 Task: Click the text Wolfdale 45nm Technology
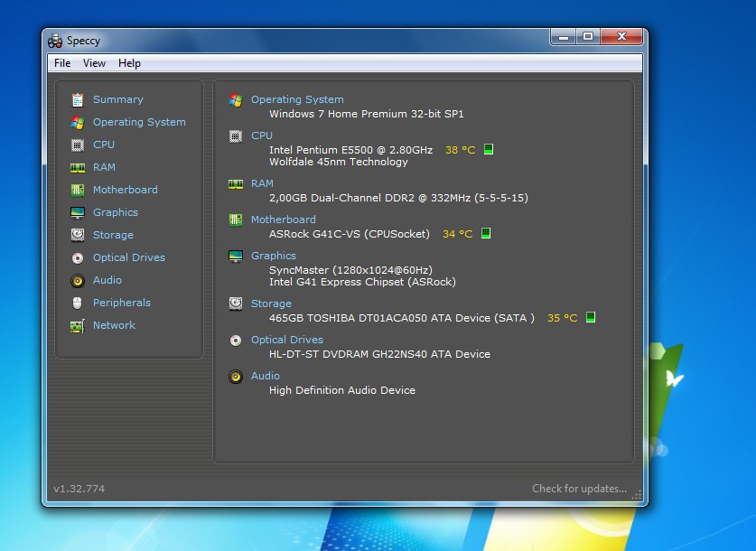pos(339,162)
